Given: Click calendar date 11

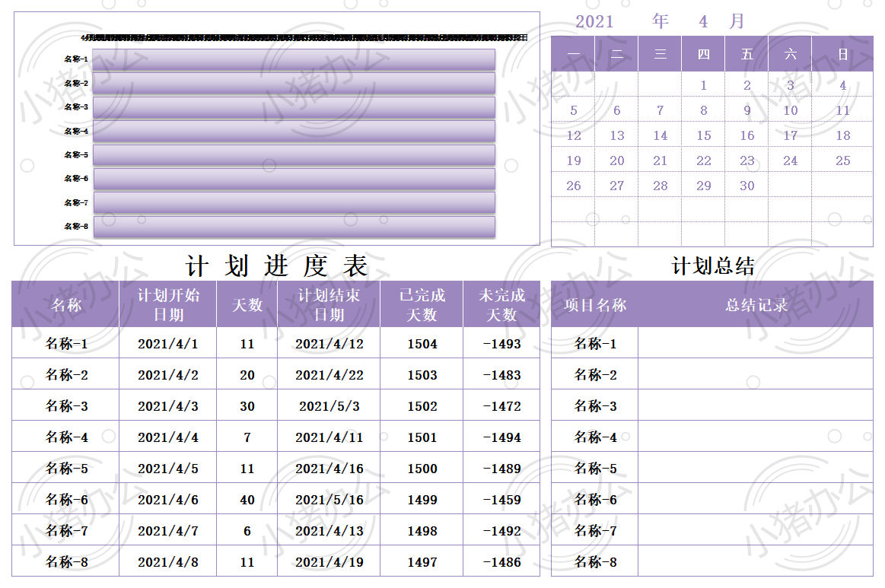Looking at the screenshot, I should click(x=842, y=110).
